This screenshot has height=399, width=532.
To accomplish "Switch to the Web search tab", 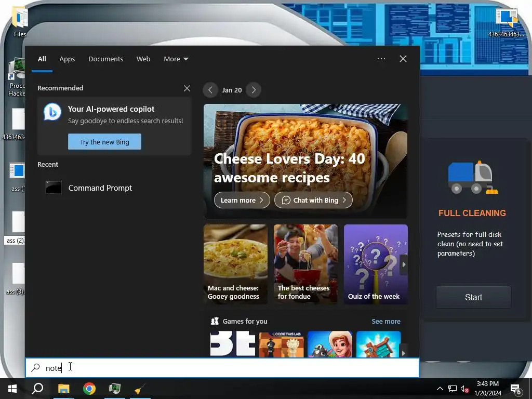I will coord(143,59).
